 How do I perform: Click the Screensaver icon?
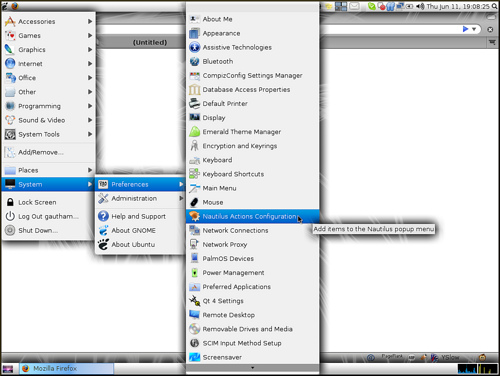194,357
